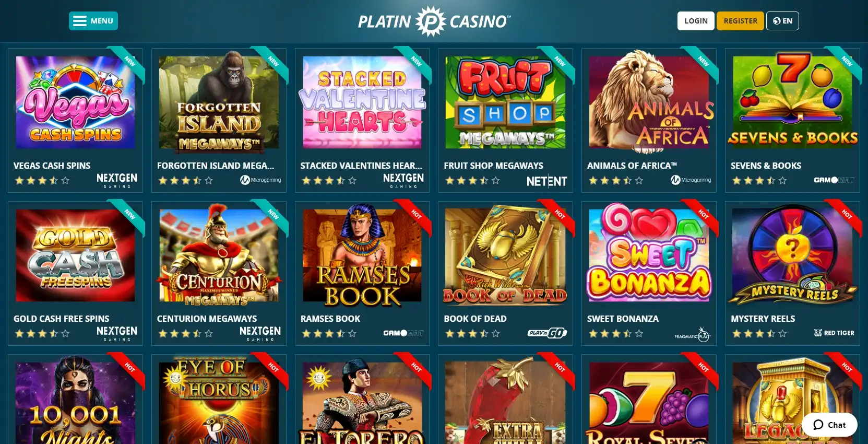The image size is (868, 444).
Task: Select the Ramses Book game title
Action: 330,319
